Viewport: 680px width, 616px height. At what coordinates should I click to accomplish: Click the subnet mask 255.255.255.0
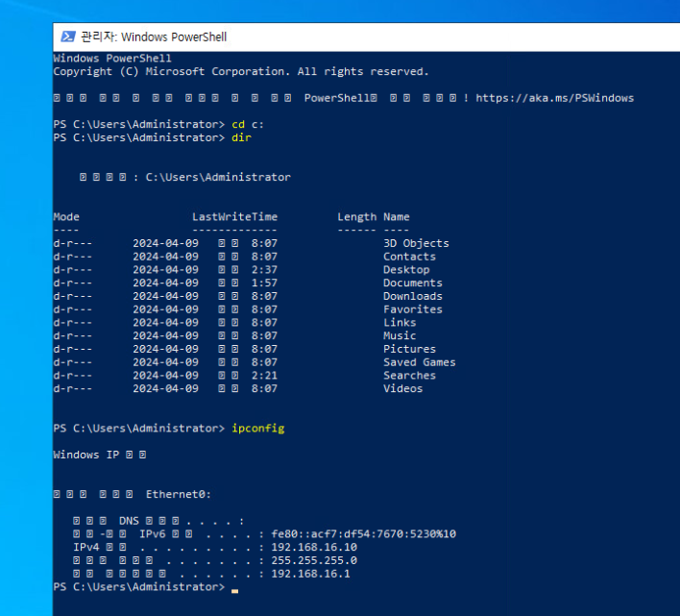pyautogui.click(x=314, y=560)
